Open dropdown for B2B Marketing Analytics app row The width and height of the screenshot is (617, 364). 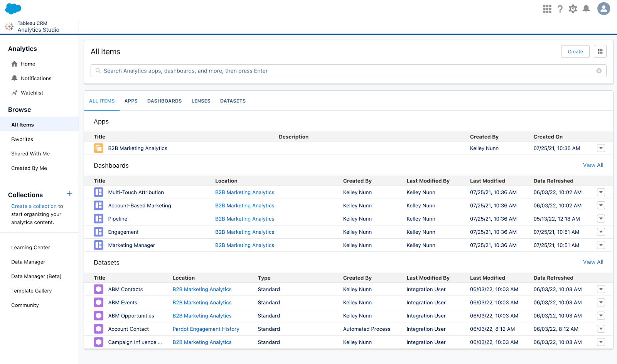point(601,148)
